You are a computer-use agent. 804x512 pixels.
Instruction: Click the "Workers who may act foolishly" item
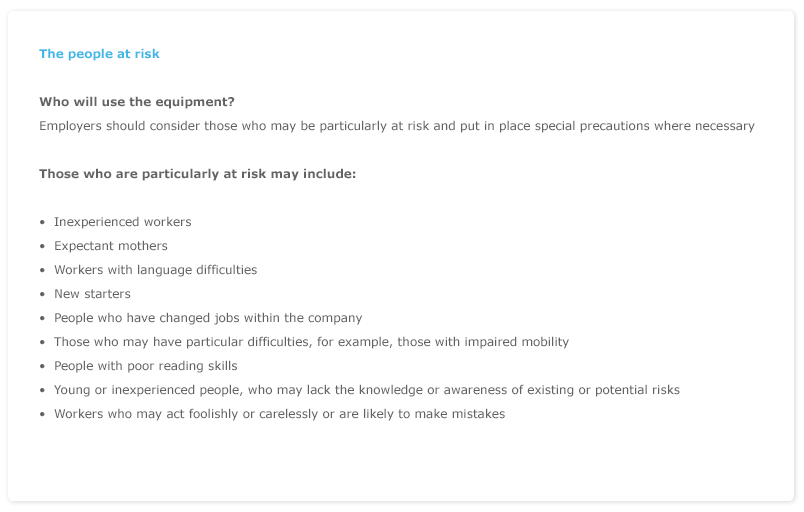click(x=279, y=414)
